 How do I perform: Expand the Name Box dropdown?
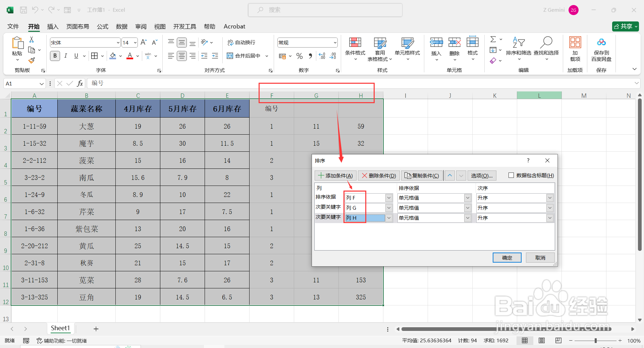pyautogui.click(x=42, y=84)
